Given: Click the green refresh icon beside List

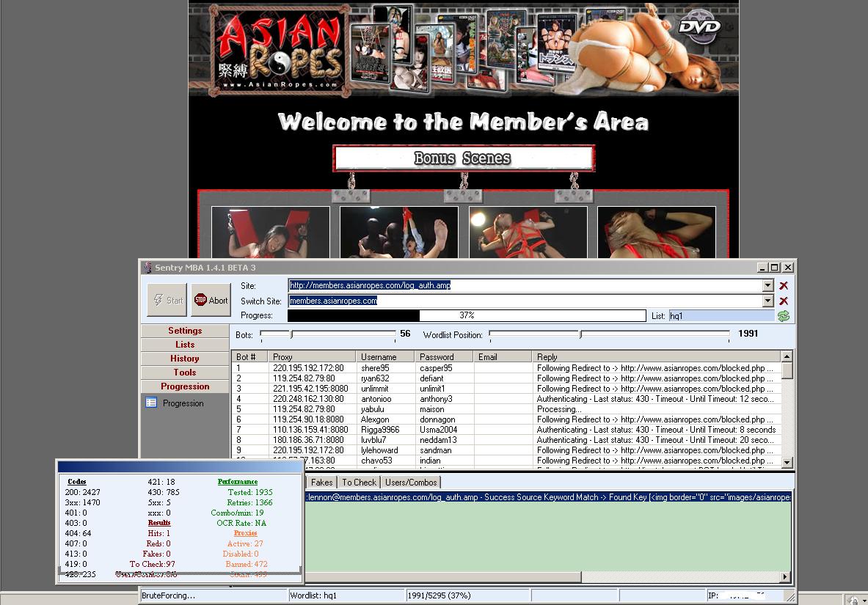Looking at the screenshot, I should [x=784, y=316].
